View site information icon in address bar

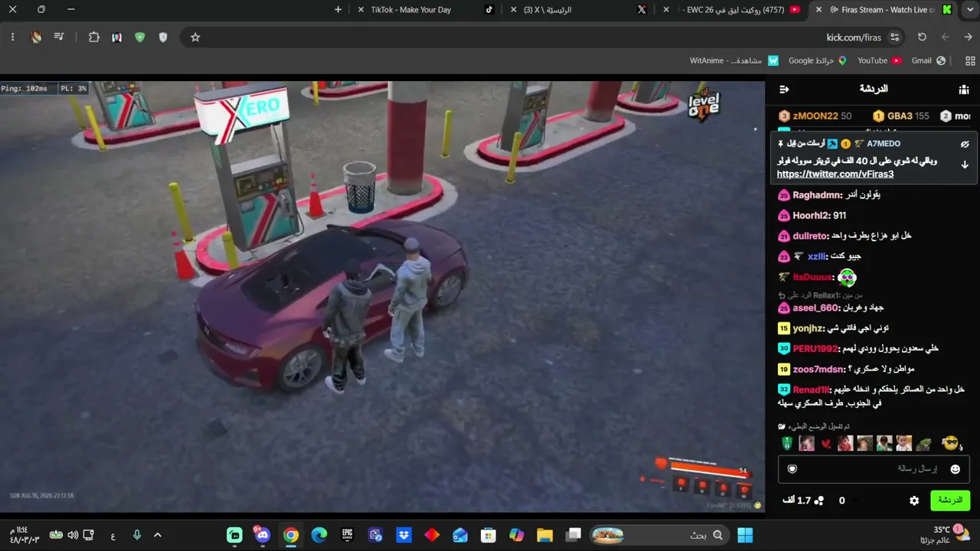pyautogui.click(x=894, y=37)
